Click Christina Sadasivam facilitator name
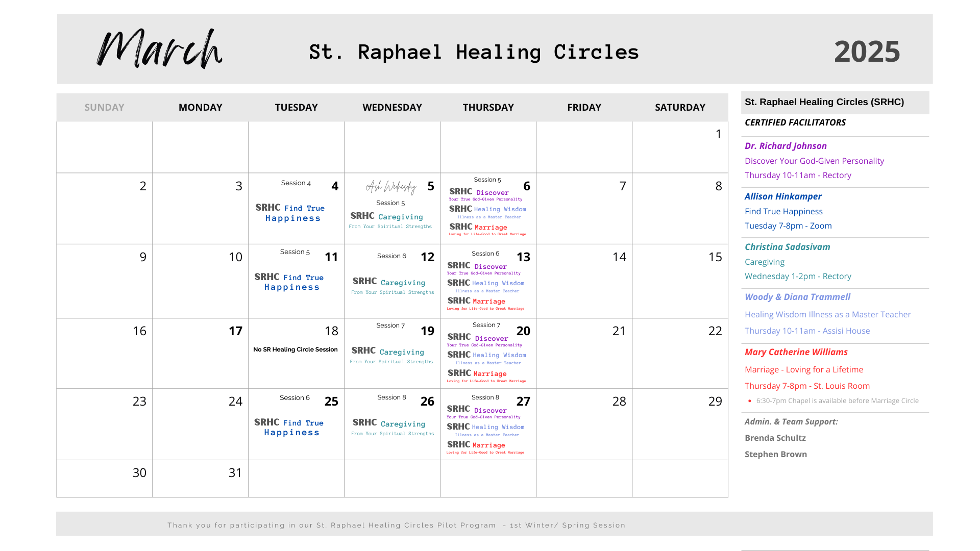 787,247
